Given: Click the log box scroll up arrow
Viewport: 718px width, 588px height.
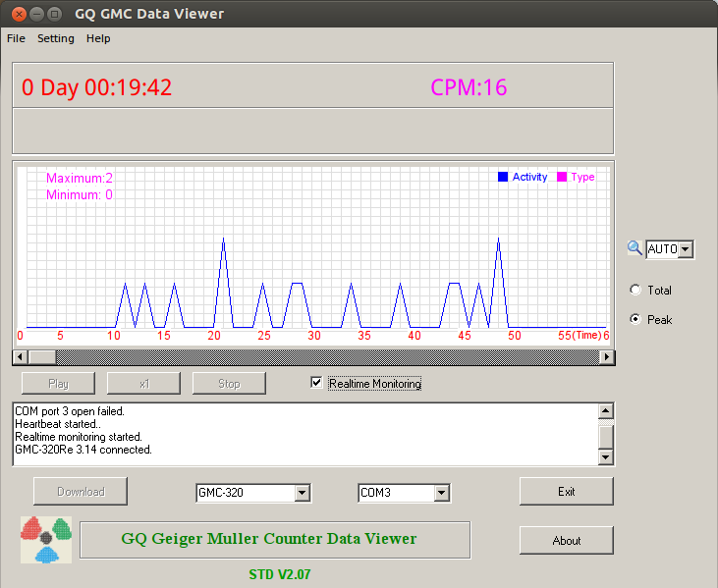Looking at the screenshot, I should tap(606, 411).
